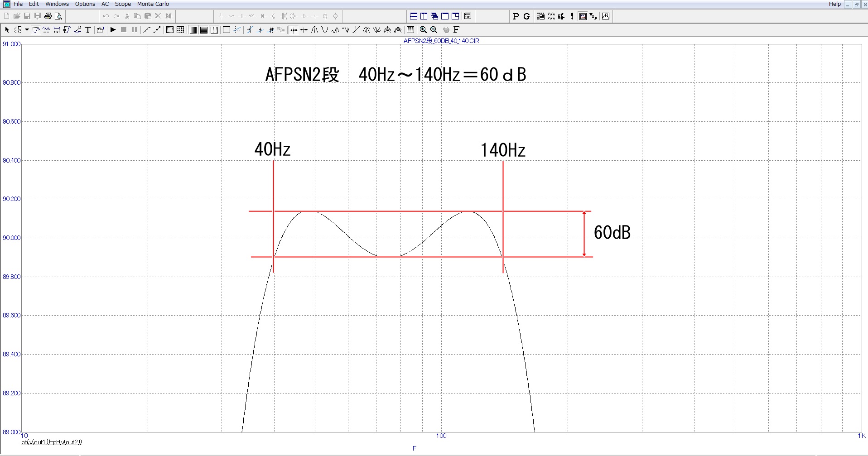The height and width of the screenshot is (456, 868).
Task: Click the G button in toolbar
Action: [x=526, y=16]
